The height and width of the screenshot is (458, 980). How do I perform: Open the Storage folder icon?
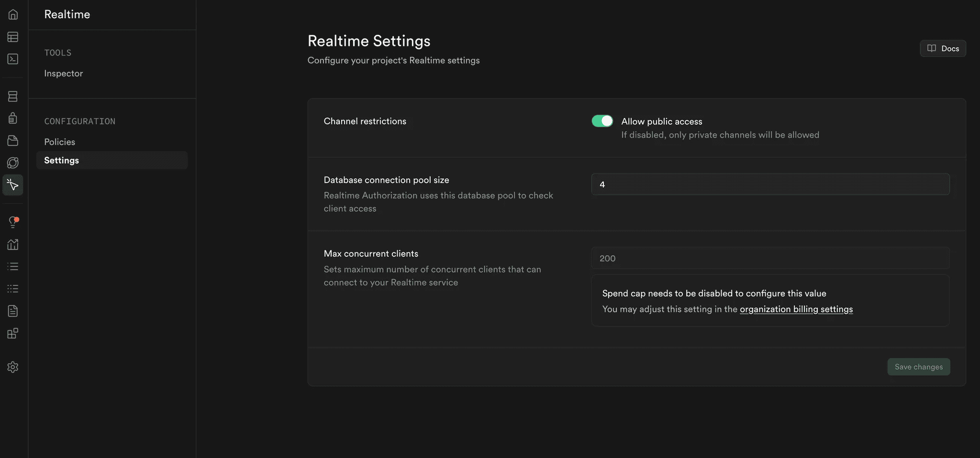13,141
